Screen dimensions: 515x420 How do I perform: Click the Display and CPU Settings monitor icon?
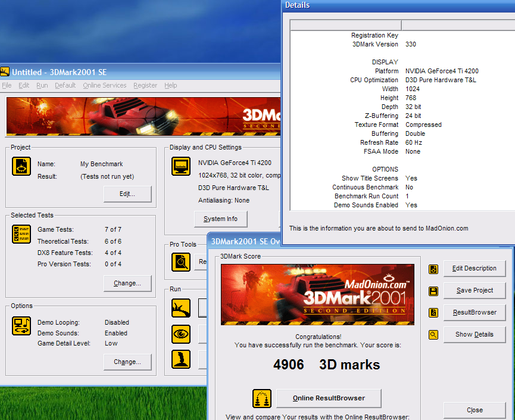click(x=180, y=166)
